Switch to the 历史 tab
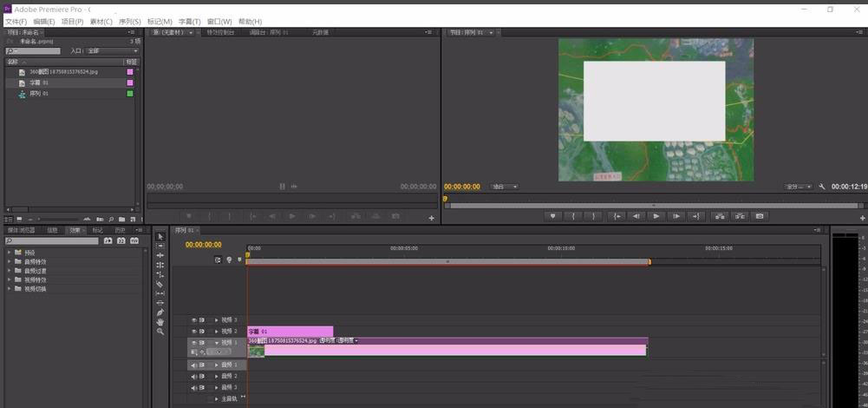 point(121,230)
